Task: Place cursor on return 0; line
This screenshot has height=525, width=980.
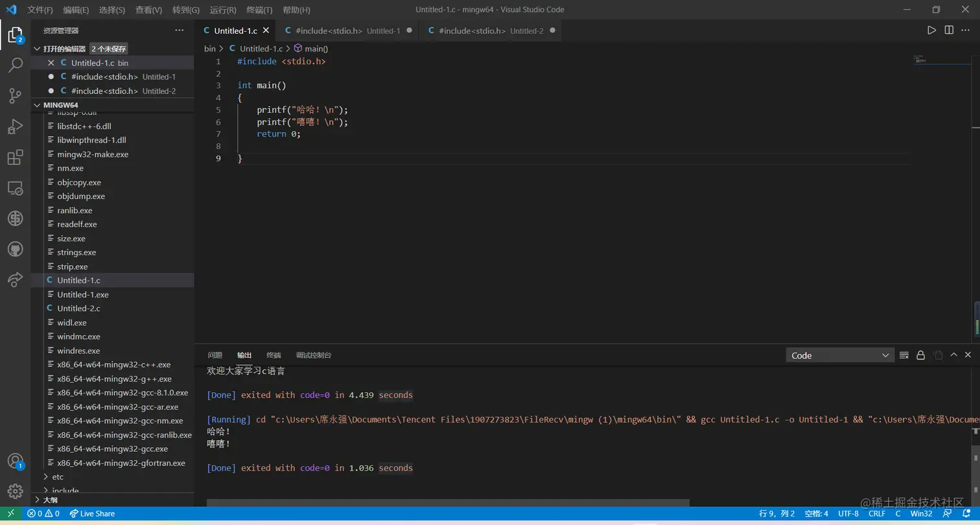Action: pos(279,134)
